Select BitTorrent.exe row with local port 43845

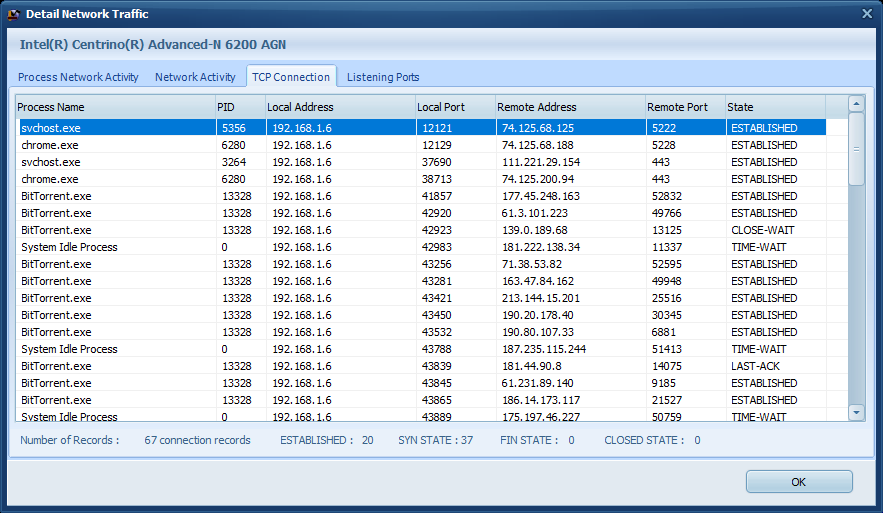click(x=422, y=383)
